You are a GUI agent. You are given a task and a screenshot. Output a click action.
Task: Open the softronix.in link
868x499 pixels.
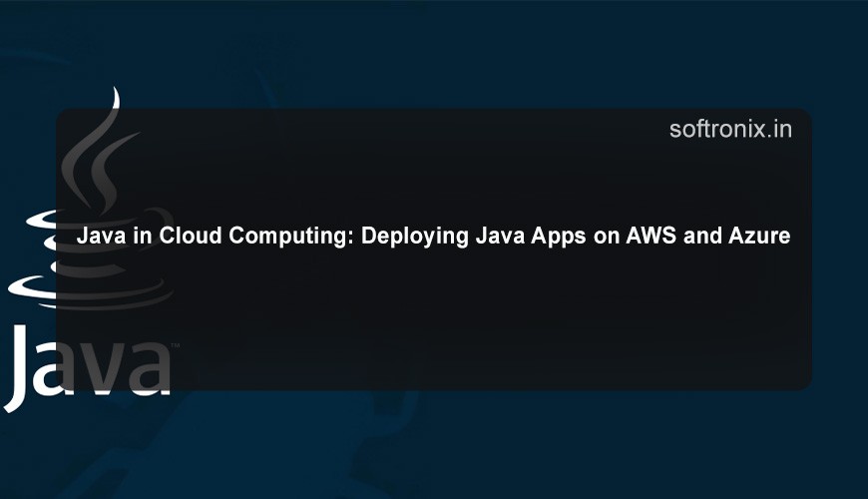click(x=730, y=129)
